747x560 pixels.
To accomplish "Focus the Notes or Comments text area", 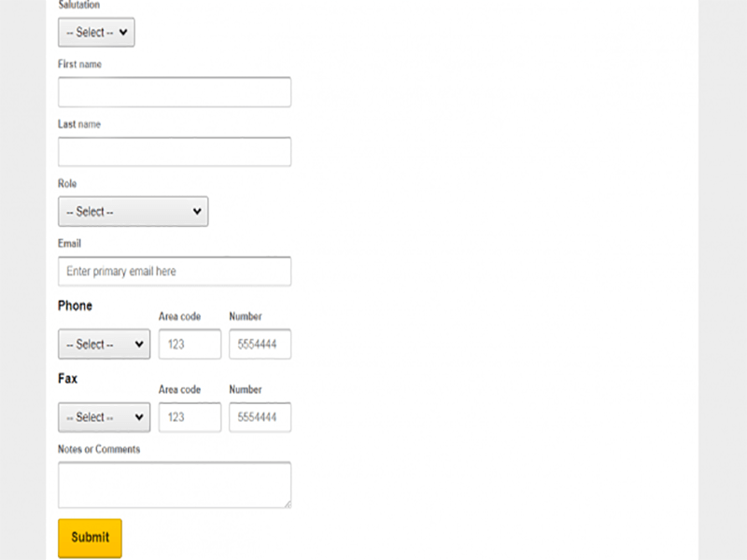I will click(x=174, y=484).
